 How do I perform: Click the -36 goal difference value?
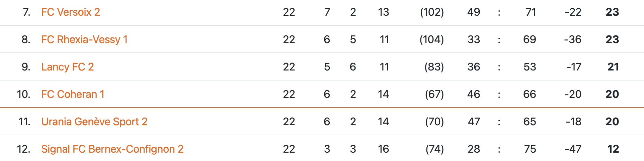click(573, 40)
